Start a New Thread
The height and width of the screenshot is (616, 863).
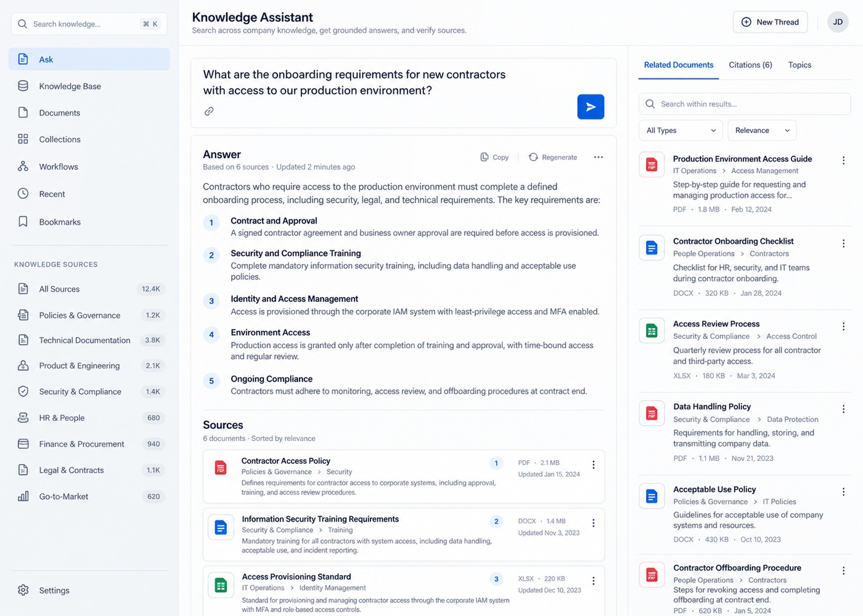[x=770, y=22]
